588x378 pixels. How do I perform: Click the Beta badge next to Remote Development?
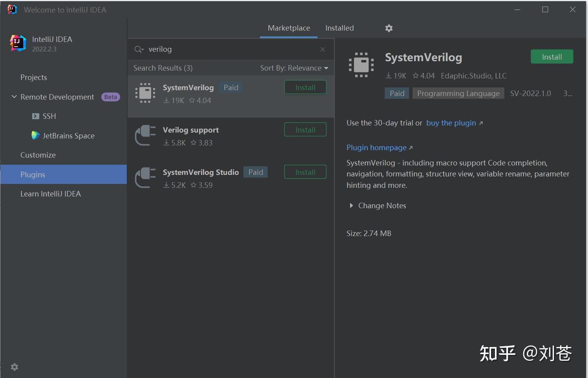tap(111, 97)
